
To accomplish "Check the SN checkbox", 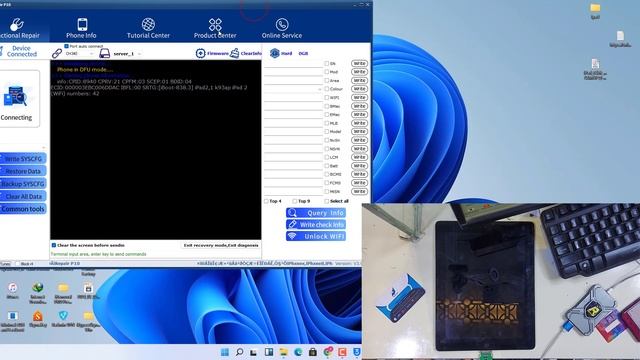I will click(x=327, y=64).
